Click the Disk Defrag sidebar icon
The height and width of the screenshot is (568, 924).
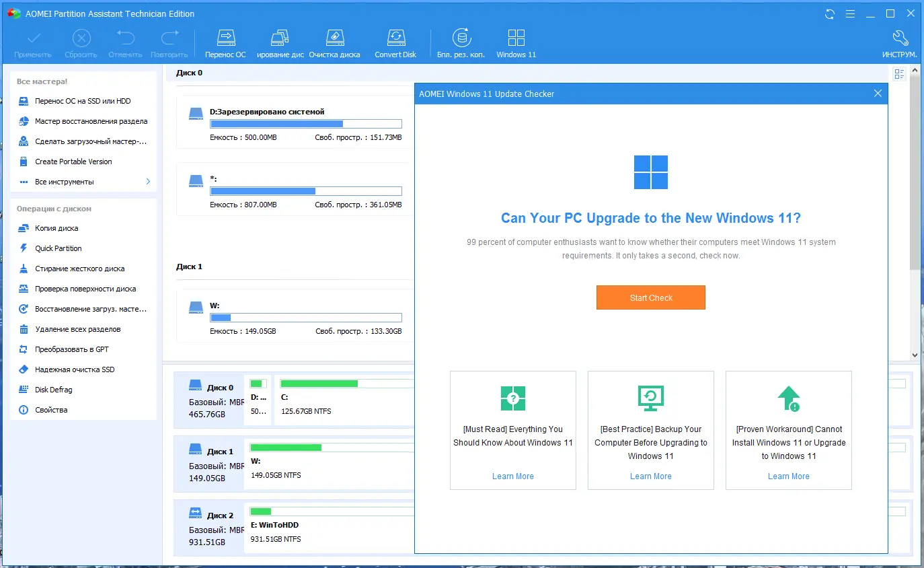24,390
